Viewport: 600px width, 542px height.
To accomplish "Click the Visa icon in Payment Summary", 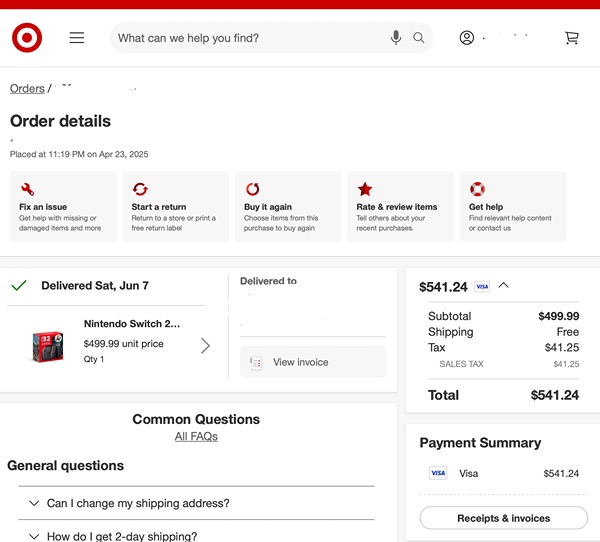I will click(x=438, y=473).
